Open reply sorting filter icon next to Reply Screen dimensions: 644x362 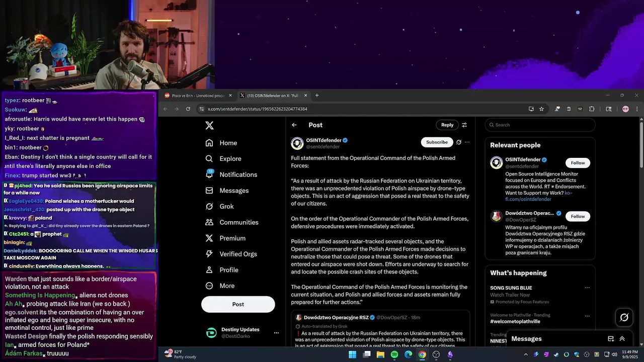pyautogui.click(x=464, y=125)
